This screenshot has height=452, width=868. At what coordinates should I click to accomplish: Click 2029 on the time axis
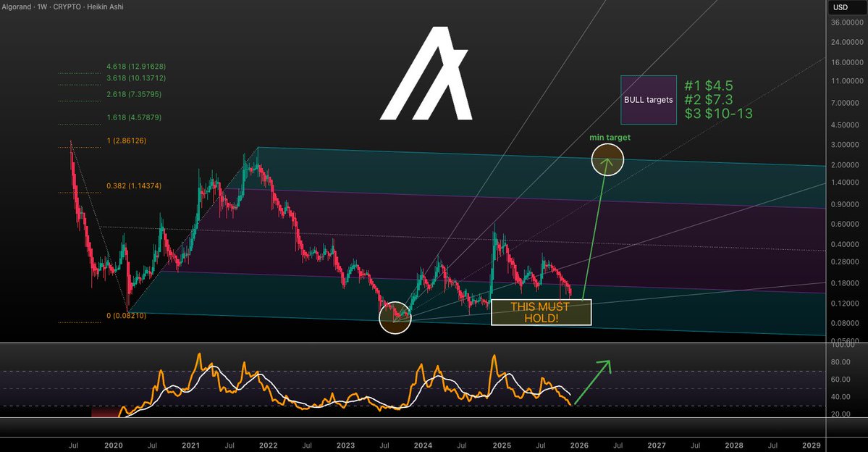[x=812, y=445]
